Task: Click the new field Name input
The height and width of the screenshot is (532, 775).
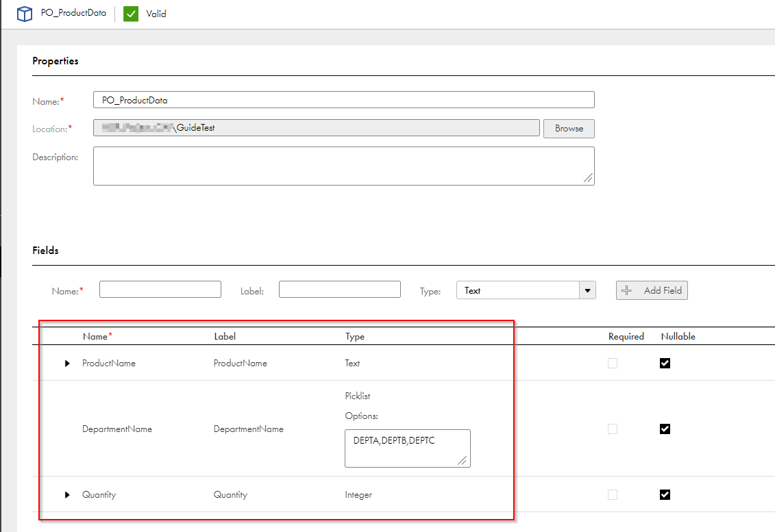Action: tap(160, 290)
